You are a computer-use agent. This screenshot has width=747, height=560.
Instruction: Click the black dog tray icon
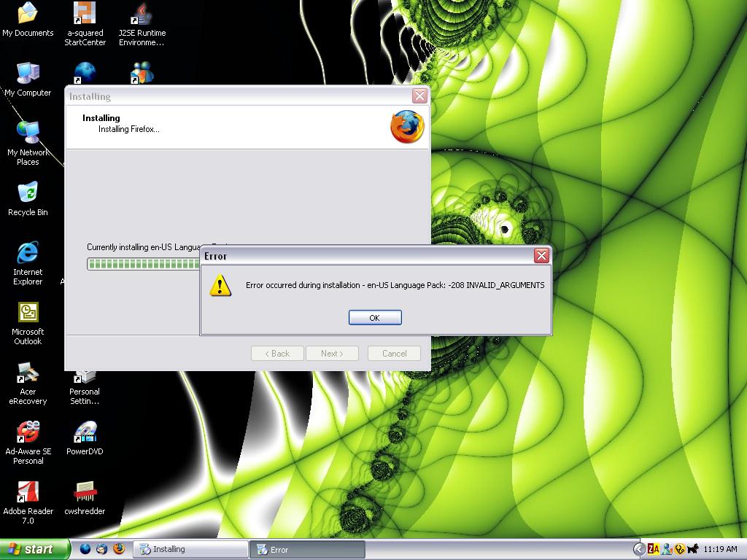693,549
